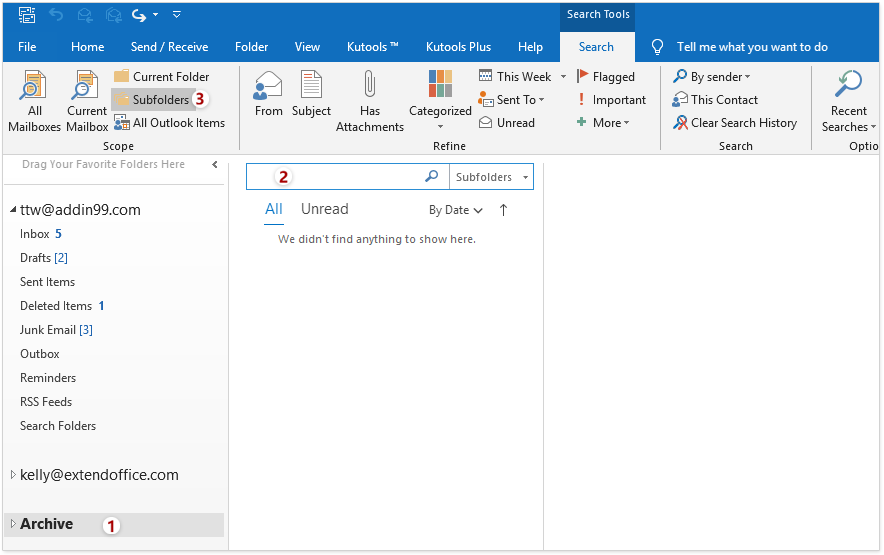Toggle Subfolders search scope
This screenshot has width=884, height=555.
(x=159, y=99)
